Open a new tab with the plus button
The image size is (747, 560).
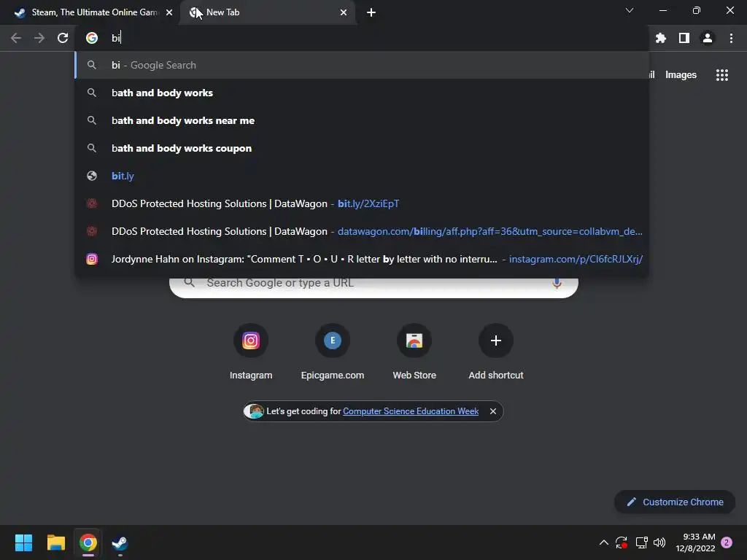click(371, 12)
